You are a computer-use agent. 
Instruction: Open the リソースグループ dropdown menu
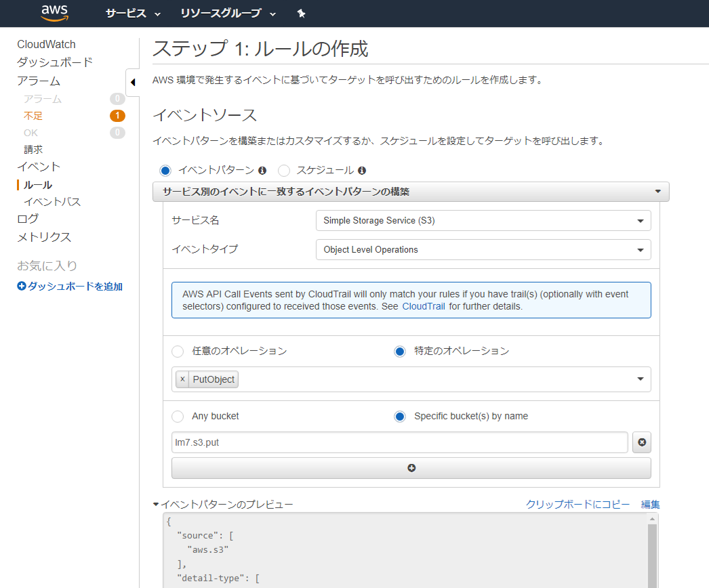tap(228, 14)
